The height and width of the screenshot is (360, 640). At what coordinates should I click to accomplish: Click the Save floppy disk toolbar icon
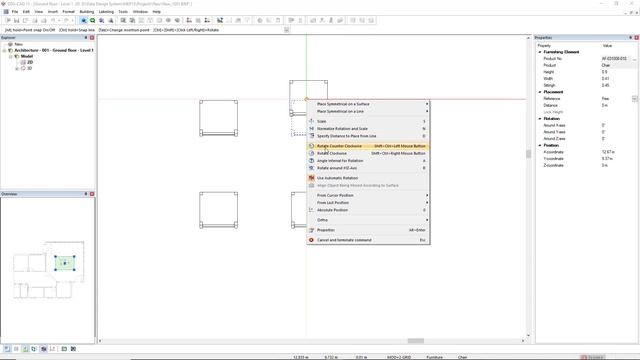click(x=16, y=20)
